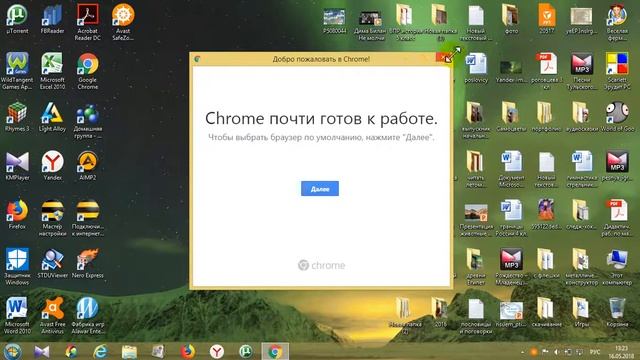Select the Документ Microsoft Word file

pos(511,169)
